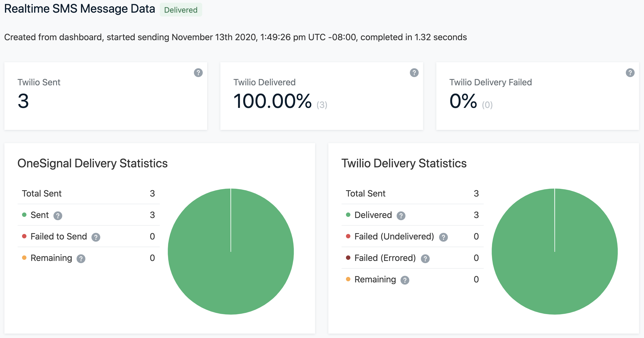Click help icon beside OneSignal Remaining row

coord(81,258)
